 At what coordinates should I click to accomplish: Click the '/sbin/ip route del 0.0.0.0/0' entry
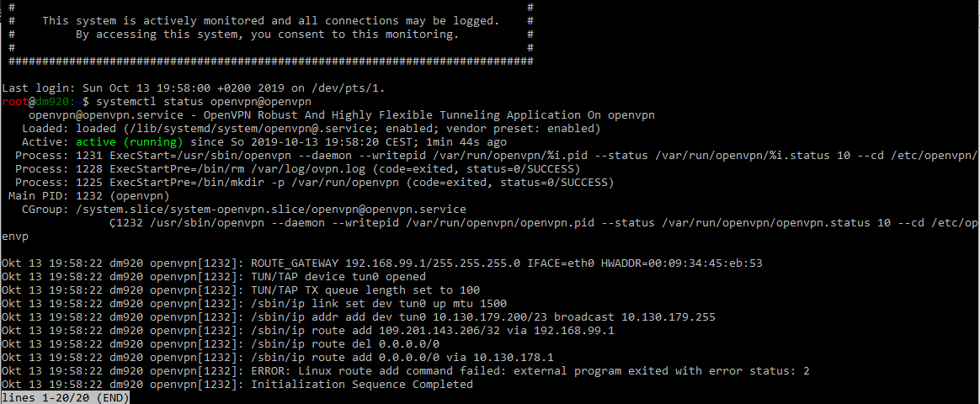point(345,343)
